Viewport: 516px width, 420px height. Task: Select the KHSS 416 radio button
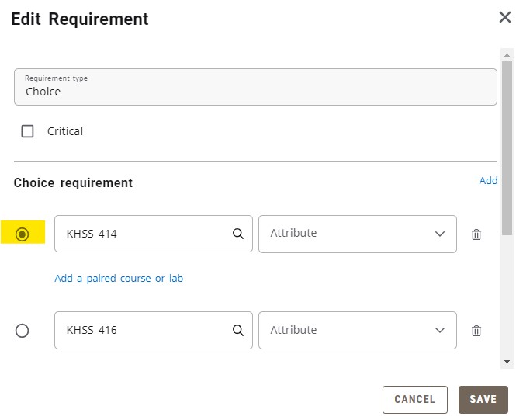pos(22,331)
